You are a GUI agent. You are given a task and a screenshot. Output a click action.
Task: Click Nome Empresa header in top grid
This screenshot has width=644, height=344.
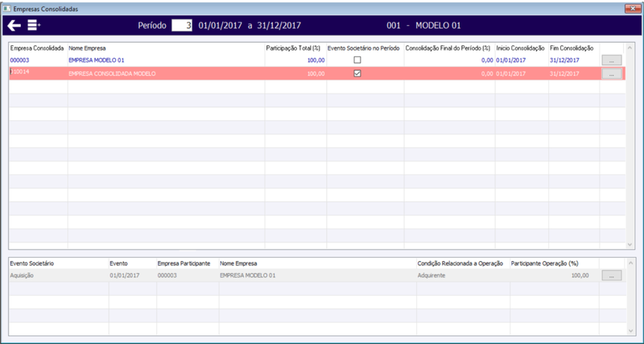click(x=87, y=48)
